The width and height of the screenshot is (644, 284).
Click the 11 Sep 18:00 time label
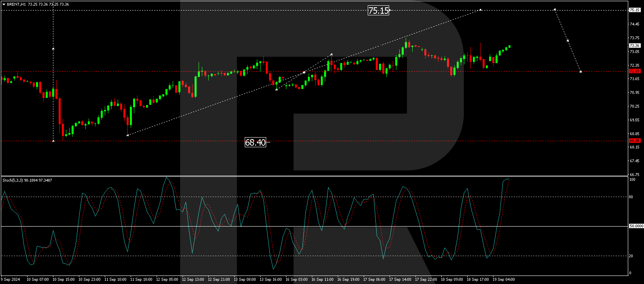(141, 280)
